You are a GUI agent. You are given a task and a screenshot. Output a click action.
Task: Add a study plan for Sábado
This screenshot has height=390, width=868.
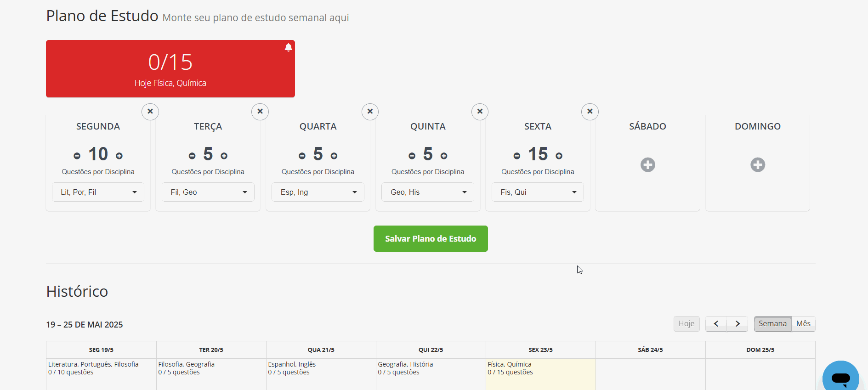648,164
